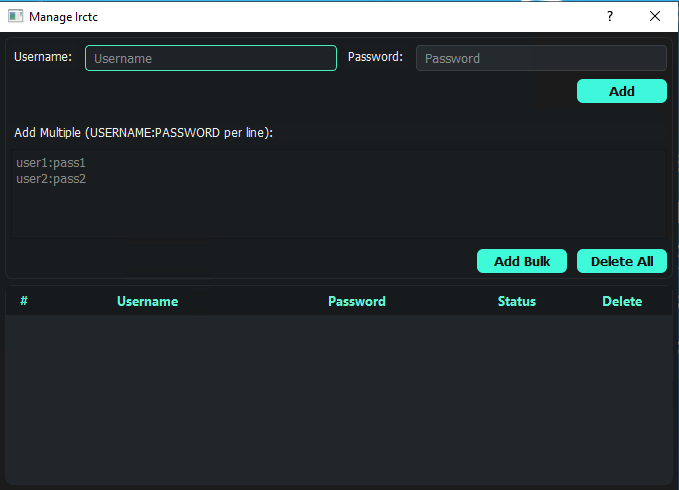Click the Delete All button

(x=622, y=261)
